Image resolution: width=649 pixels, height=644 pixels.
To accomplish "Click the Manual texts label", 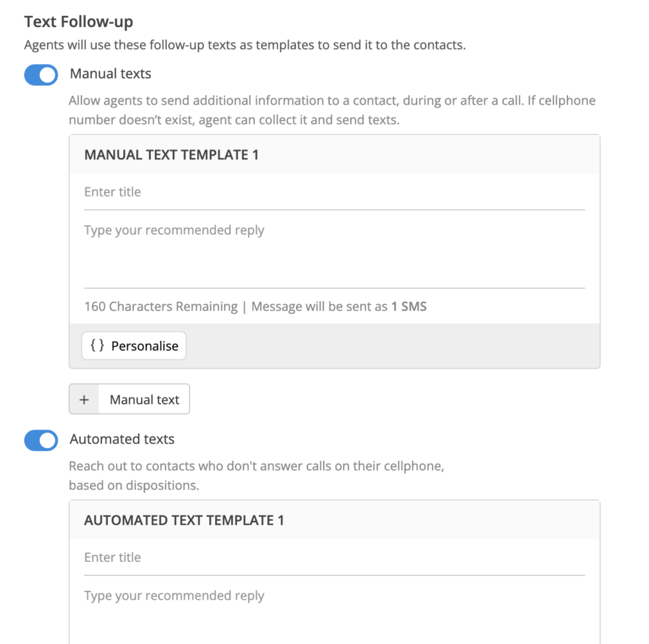I will coord(111,73).
